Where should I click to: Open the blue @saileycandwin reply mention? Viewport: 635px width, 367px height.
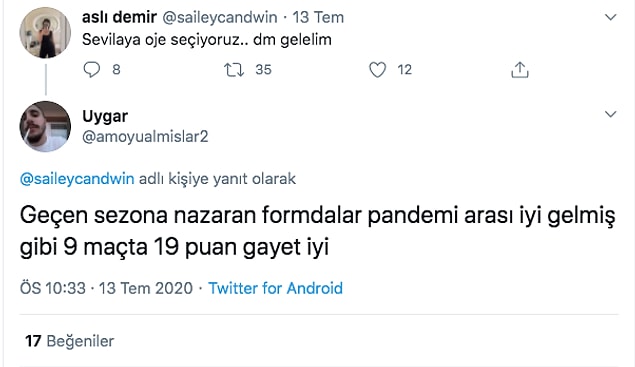pos(77,179)
